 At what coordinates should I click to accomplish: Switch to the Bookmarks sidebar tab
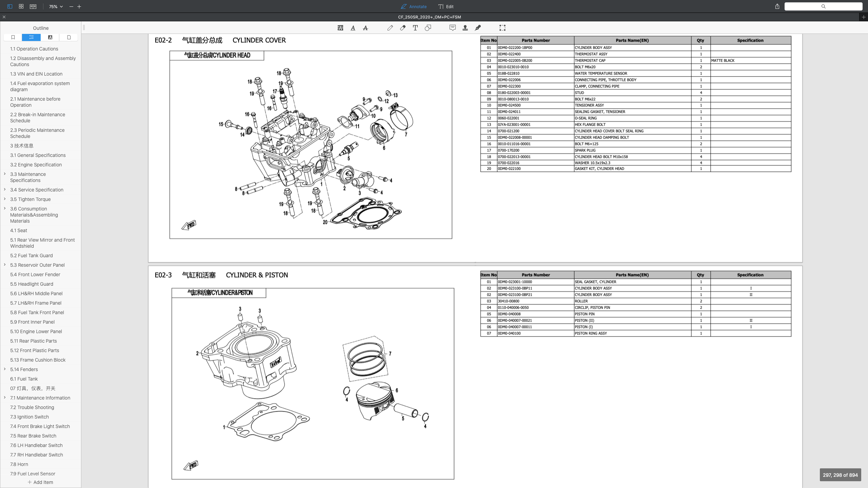[13, 37]
